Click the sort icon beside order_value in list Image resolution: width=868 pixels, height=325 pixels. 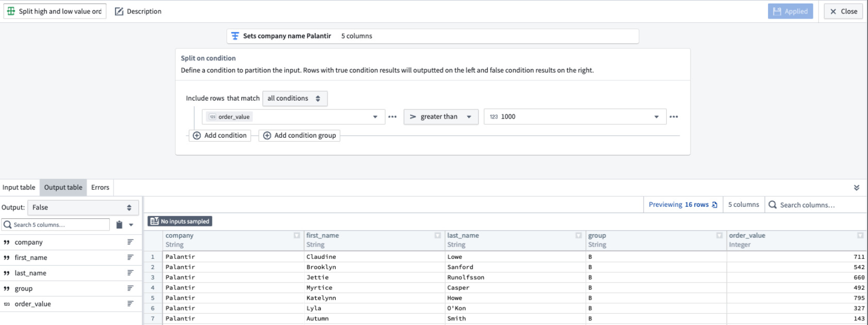(130, 304)
